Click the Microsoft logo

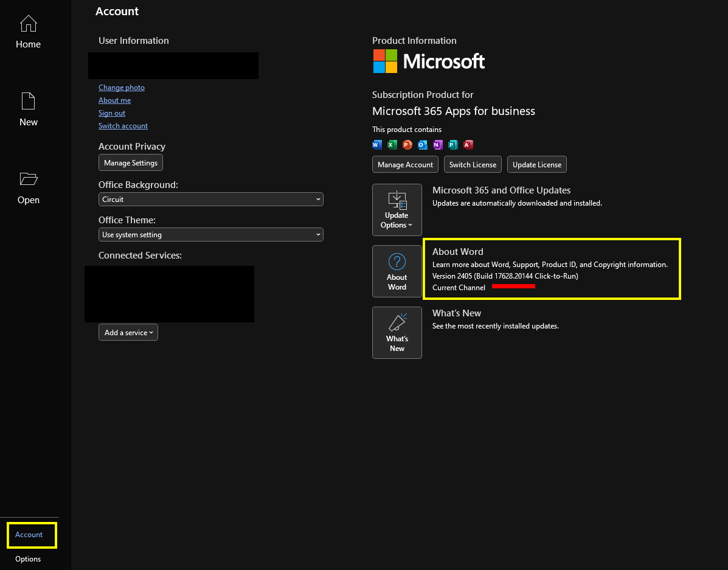click(x=429, y=61)
